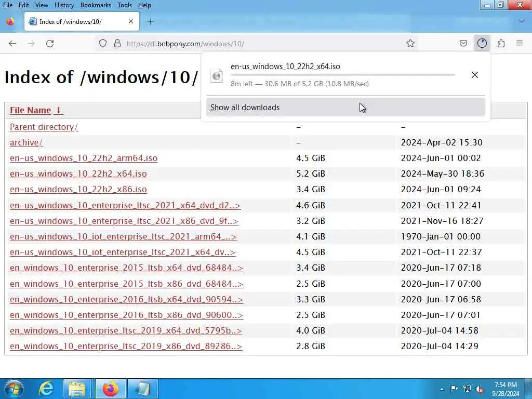Click the site security padlock icon

(x=117, y=44)
